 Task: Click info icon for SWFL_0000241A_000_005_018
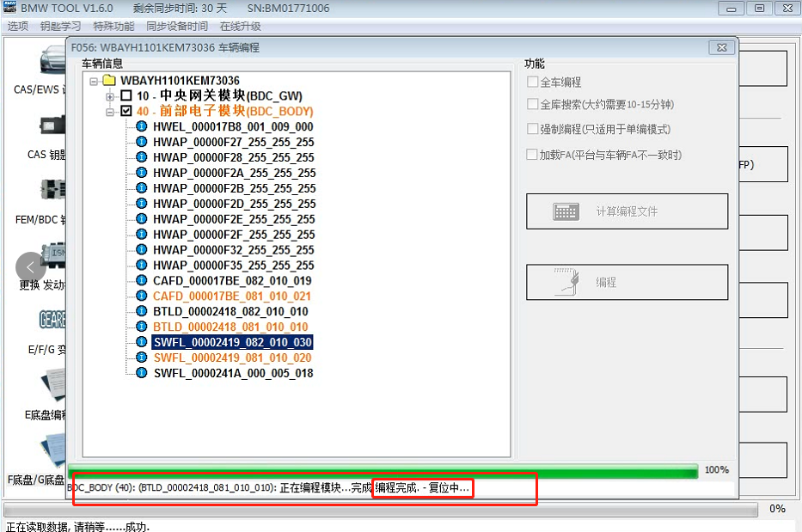(x=142, y=372)
